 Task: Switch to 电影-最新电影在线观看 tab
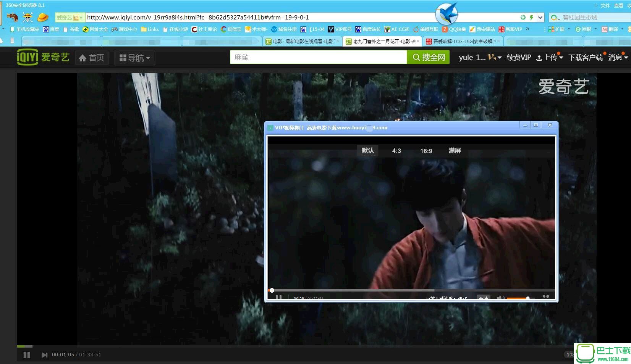pos(302,41)
